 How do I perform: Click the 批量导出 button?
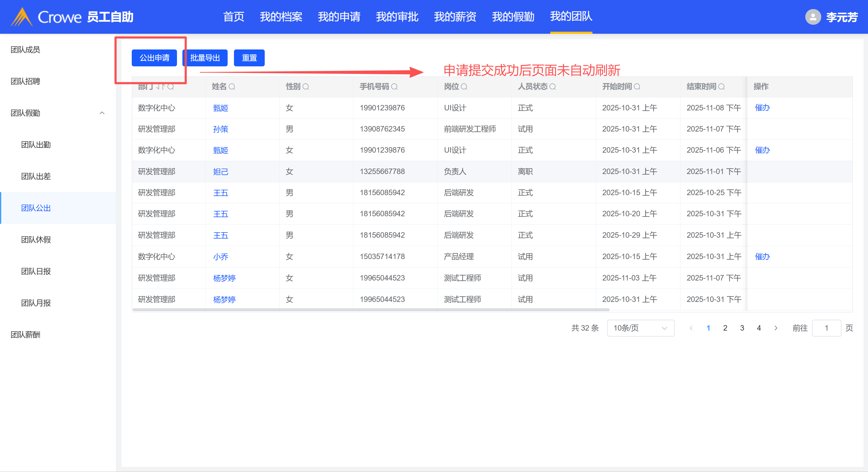[x=205, y=58]
